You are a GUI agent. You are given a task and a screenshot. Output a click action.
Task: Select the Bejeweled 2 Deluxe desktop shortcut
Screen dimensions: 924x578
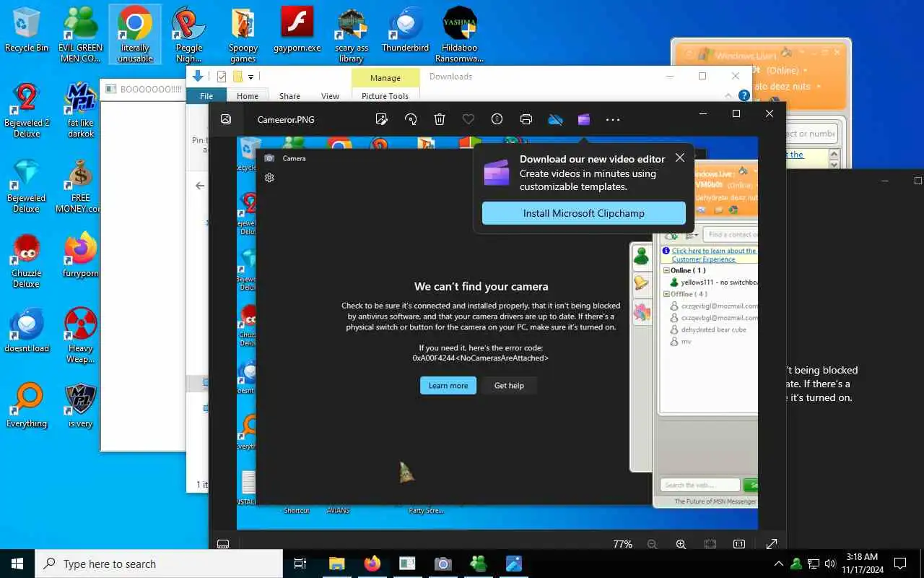[x=27, y=111]
